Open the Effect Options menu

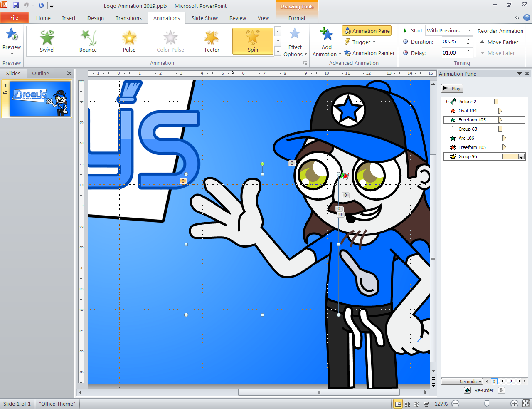(295, 42)
